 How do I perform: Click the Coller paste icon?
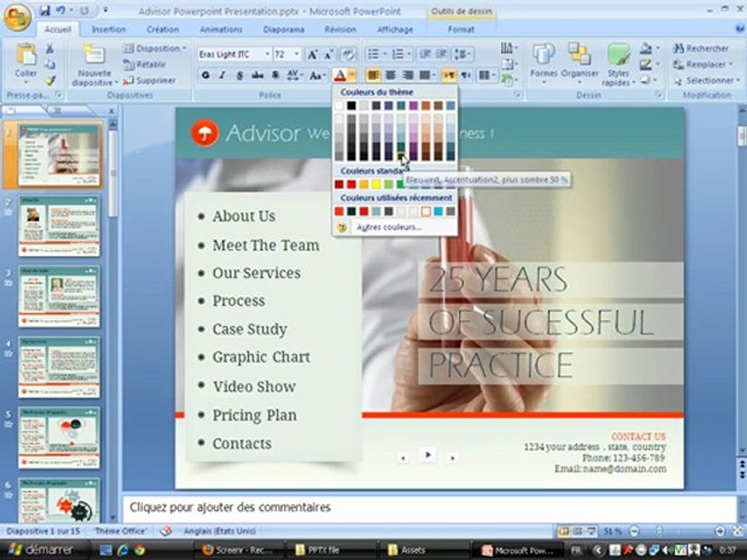tap(26, 54)
